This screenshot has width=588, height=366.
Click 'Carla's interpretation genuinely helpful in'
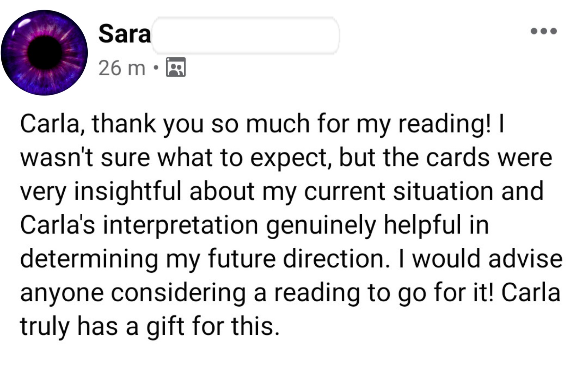[255, 226]
